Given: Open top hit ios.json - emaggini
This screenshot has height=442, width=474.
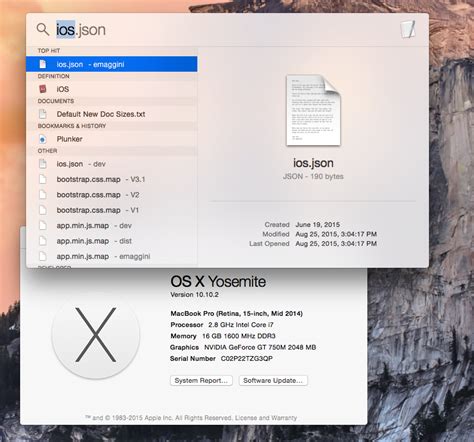Looking at the screenshot, I should (112, 64).
